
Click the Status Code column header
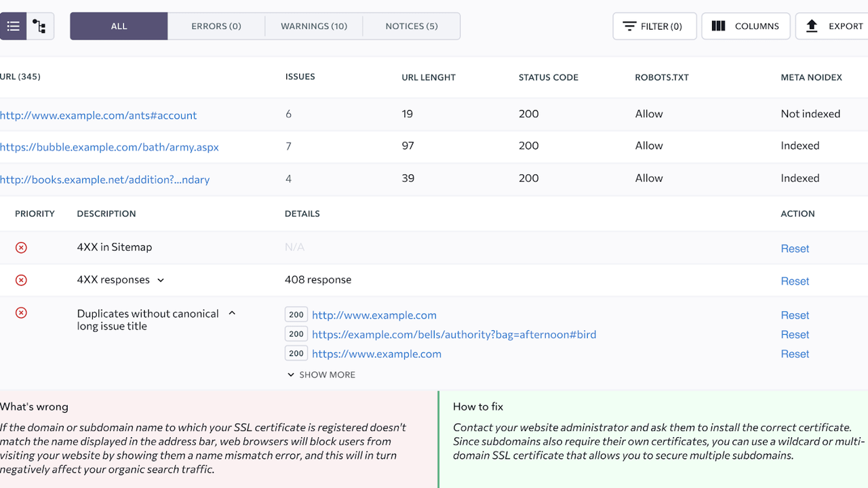coord(548,77)
